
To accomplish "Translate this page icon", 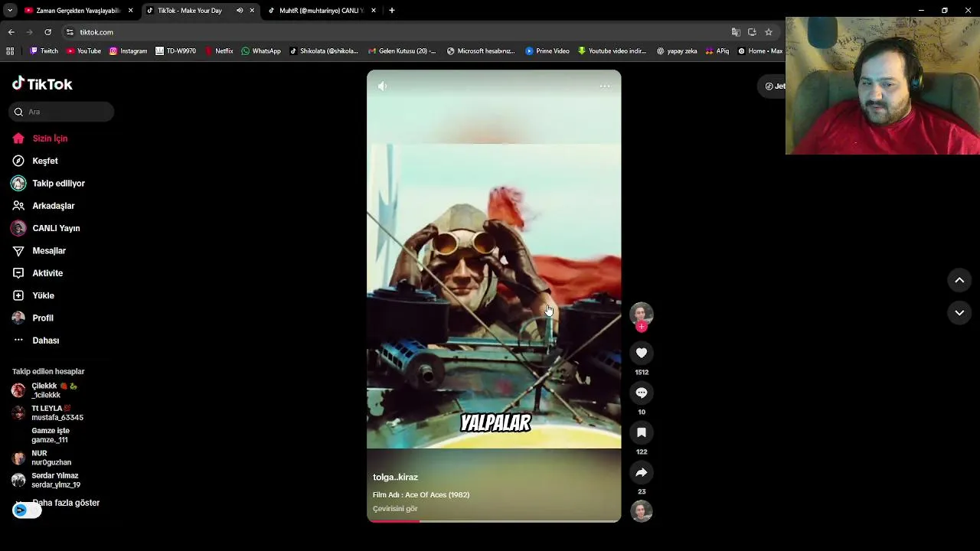I will coord(736,32).
